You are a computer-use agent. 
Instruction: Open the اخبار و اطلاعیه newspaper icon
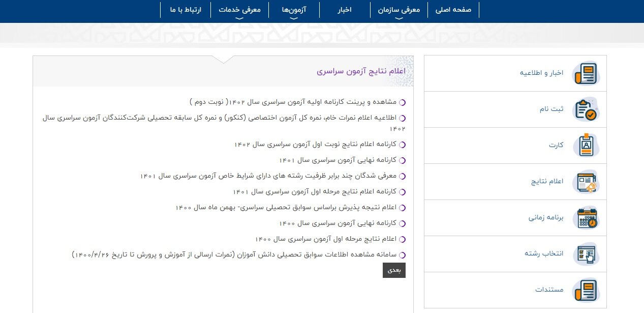click(586, 73)
